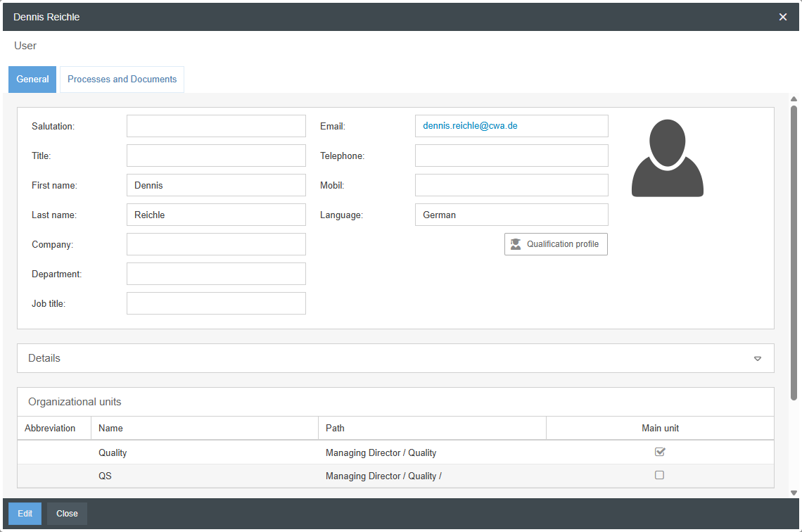This screenshot has height=532, width=802.
Task: Click the Salutation input field
Action: tap(217, 126)
